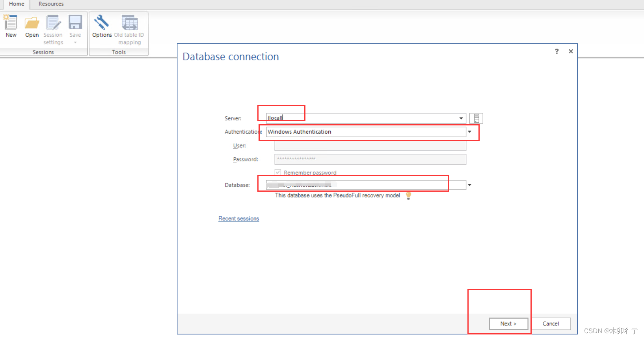Open the Options tool
Viewport: 644px width, 338px height.
(x=102, y=26)
